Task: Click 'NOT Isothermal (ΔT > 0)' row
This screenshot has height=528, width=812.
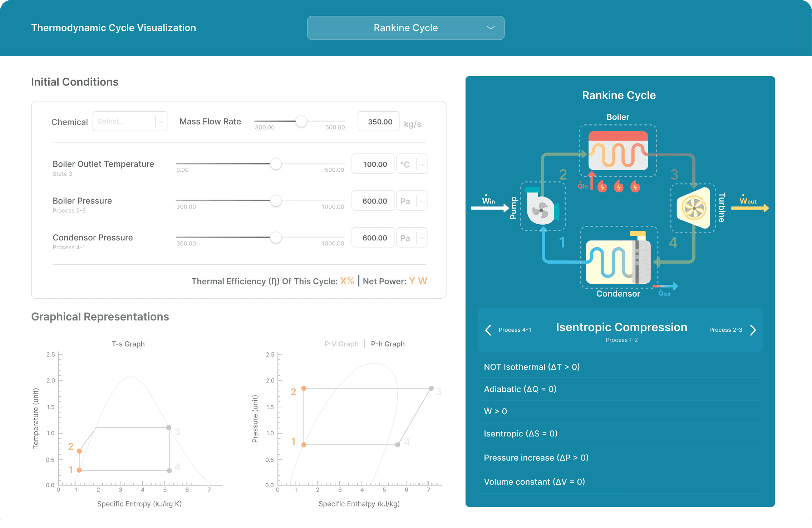Action: point(620,367)
